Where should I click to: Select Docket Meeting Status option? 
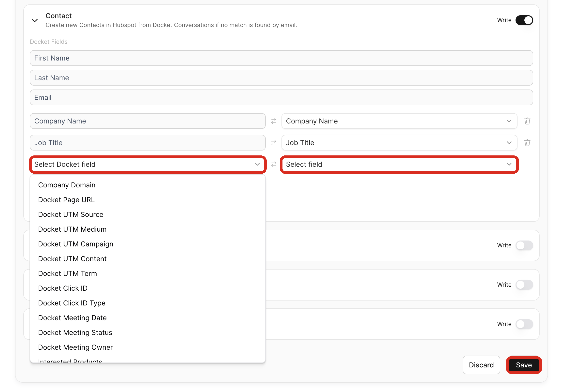[148, 332]
